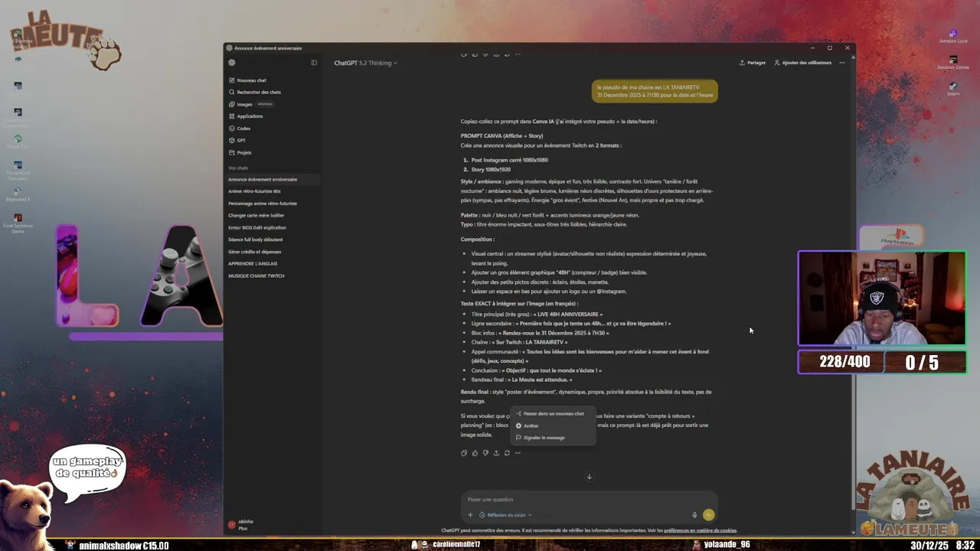The height and width of the screenshot is (551, 980).
Task: Click the user message bubble LA TANIAIRETV
Action: [x=655, y=91]
